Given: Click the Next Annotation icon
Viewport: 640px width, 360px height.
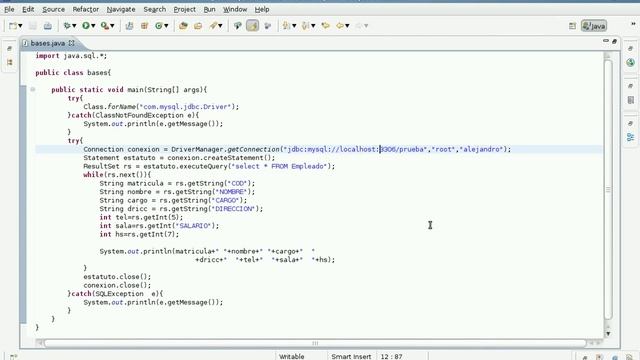Looking at the screenshot, I should click(x=287, y=26).
